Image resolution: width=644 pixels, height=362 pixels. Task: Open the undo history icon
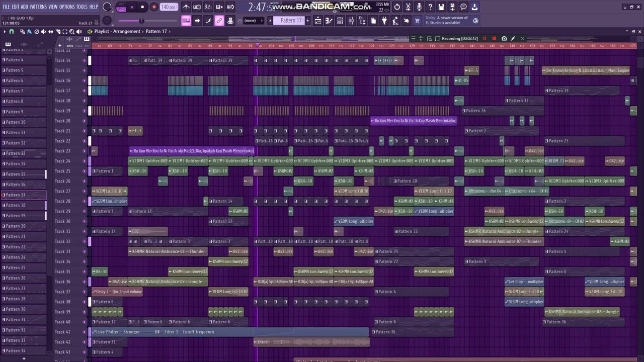397,7
